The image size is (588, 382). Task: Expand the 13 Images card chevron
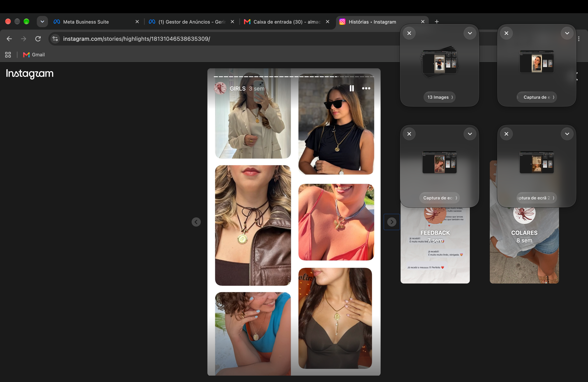click(x=470, y=33)
